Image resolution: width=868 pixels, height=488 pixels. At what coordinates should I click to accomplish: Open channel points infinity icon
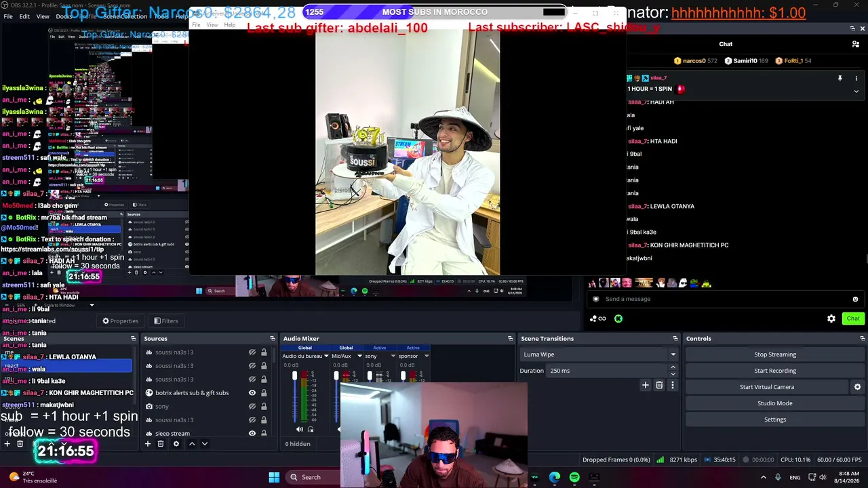(597, 319)
